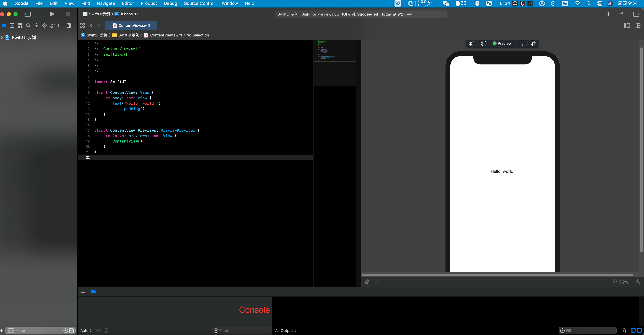Open the related items grid menu
This screenshot has height=335, width=644.
coord(83,25)
